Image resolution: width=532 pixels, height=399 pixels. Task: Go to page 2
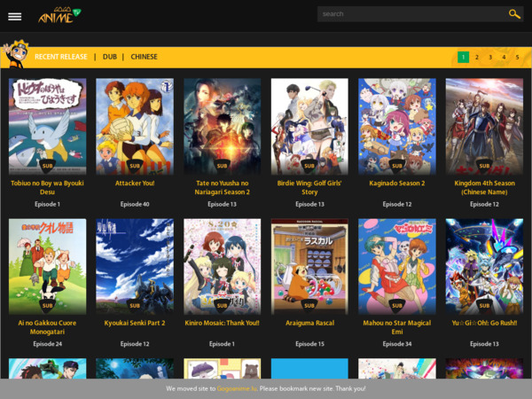tap(477, 57)
